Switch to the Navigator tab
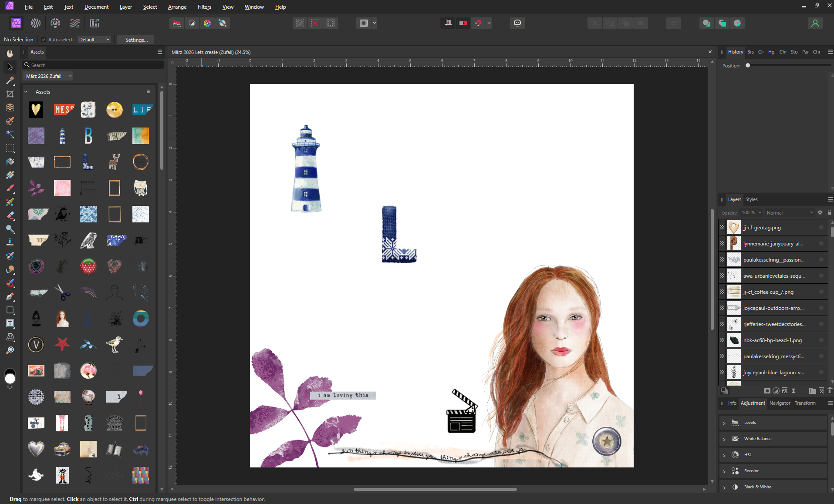 [780, 403]
